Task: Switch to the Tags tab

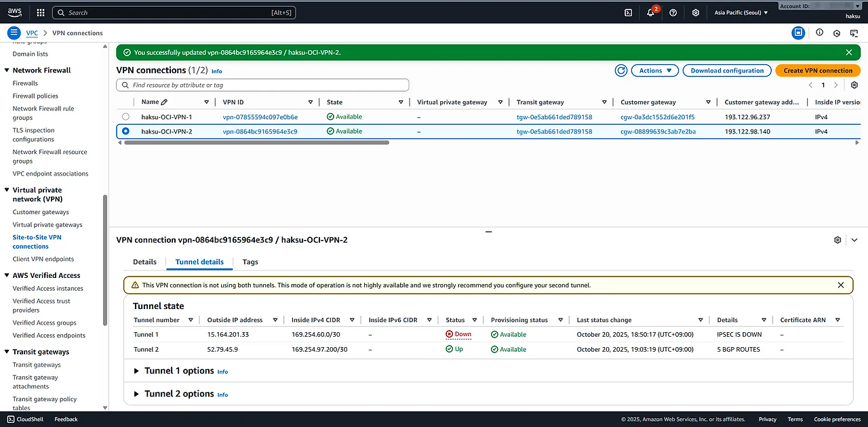Action: [250, 262]
